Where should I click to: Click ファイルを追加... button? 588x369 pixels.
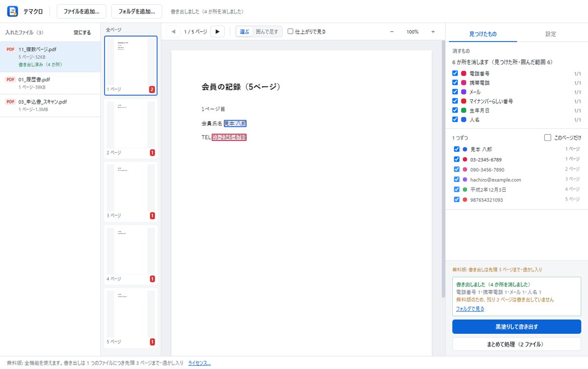(x=81, y=11)
